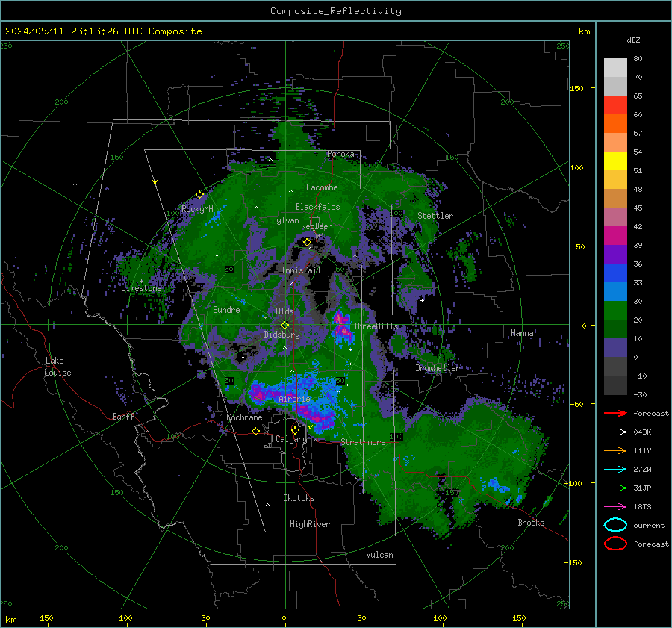672x628 pixels.
Task: Click the Hanna city label
Action: coord(522,333)
